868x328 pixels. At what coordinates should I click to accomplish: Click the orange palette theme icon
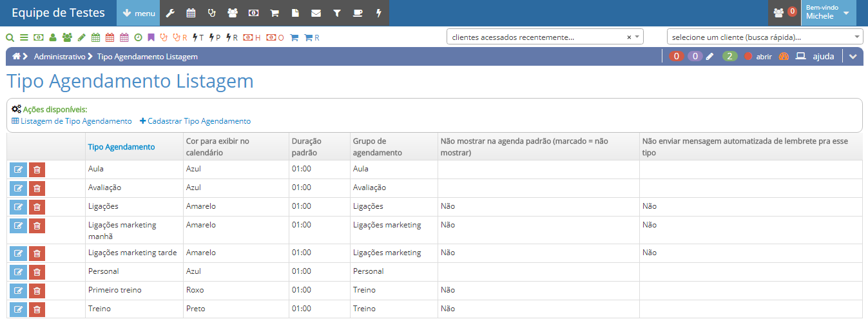click(784, 57)
